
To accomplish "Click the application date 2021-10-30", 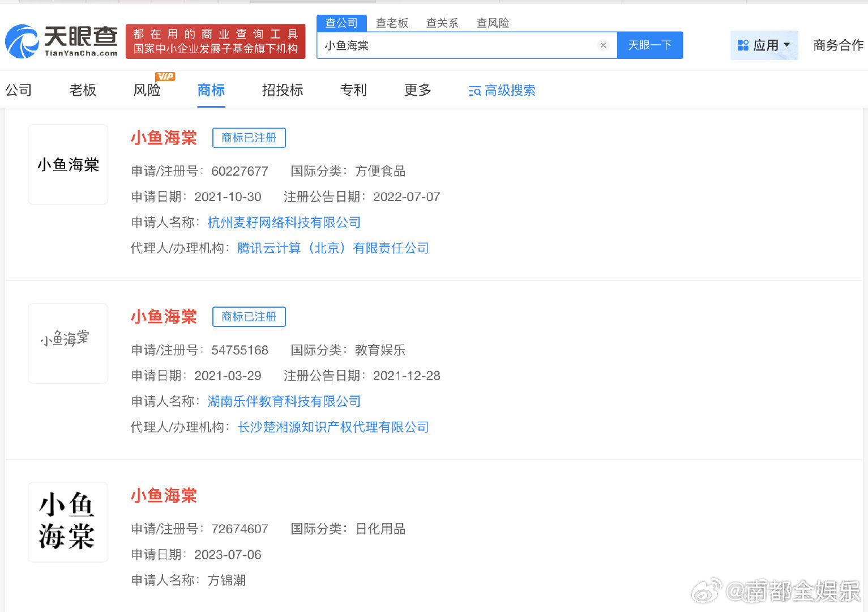I will pos(228,197).
